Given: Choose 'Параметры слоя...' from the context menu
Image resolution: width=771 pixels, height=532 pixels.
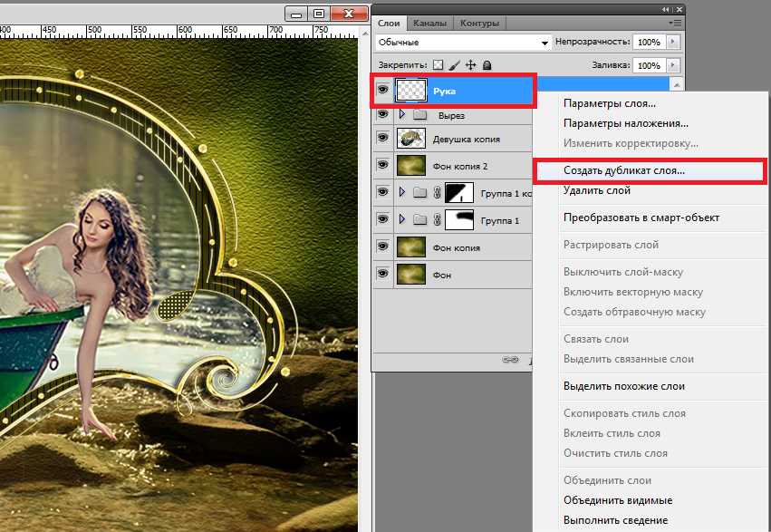Looking at the screenshot, I should click(609, 103).
